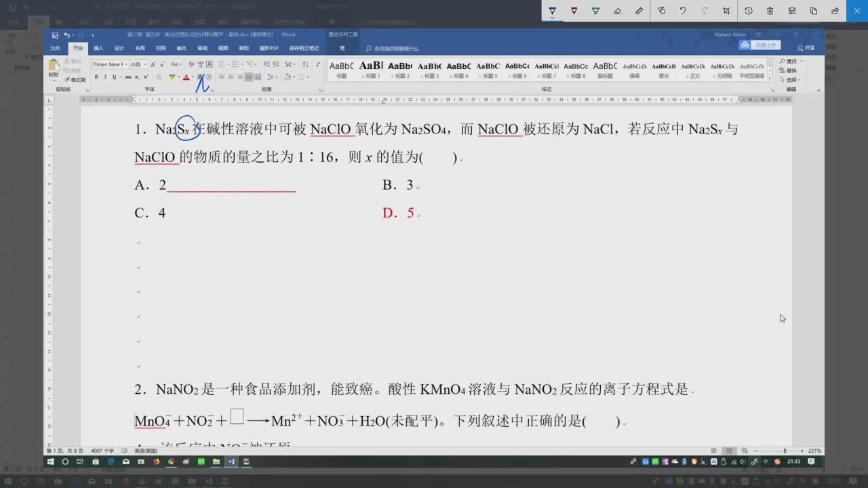
Task: Toggle strikethrough formatting
Action: [x=127, y=77]
